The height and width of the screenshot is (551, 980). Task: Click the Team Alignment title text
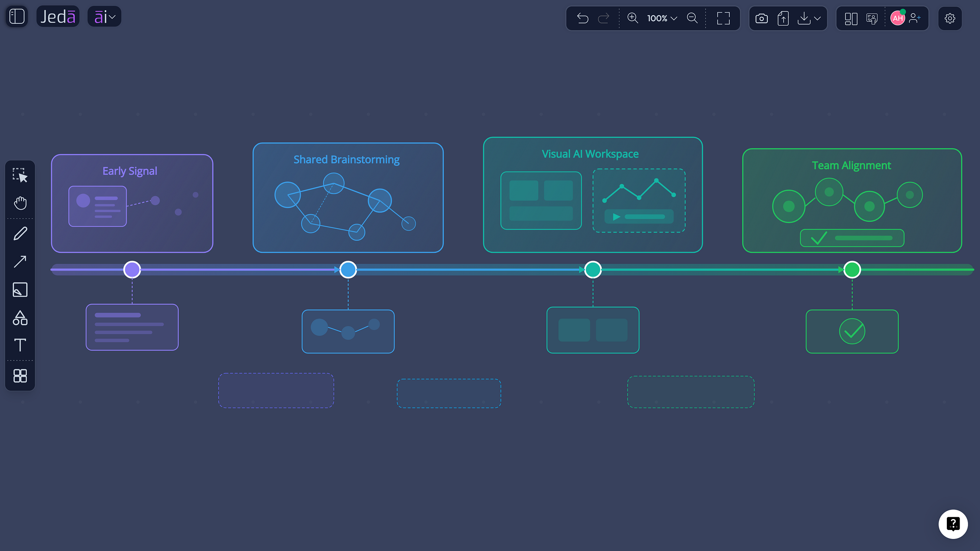point(851,165)
